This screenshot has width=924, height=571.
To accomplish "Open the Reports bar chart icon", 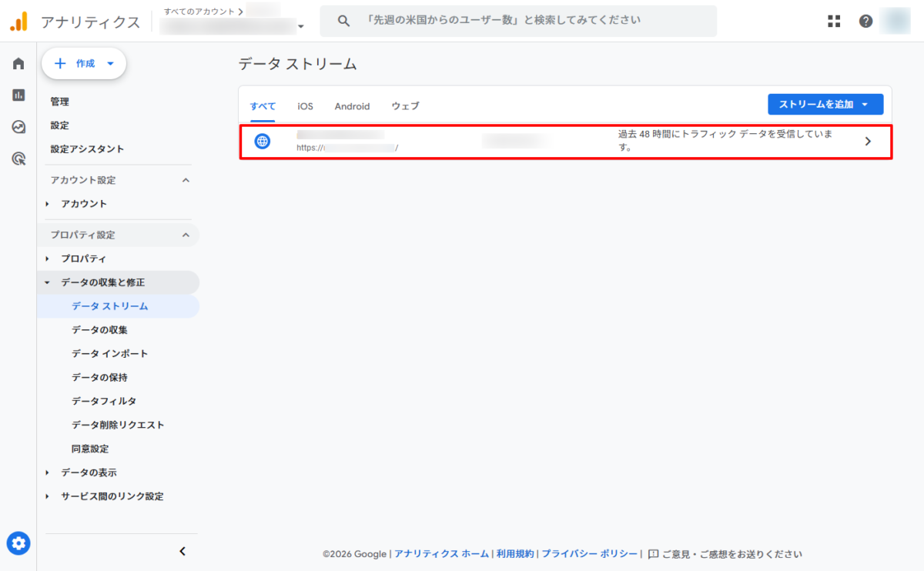I will pyautogui.click(x=18, y=95).
